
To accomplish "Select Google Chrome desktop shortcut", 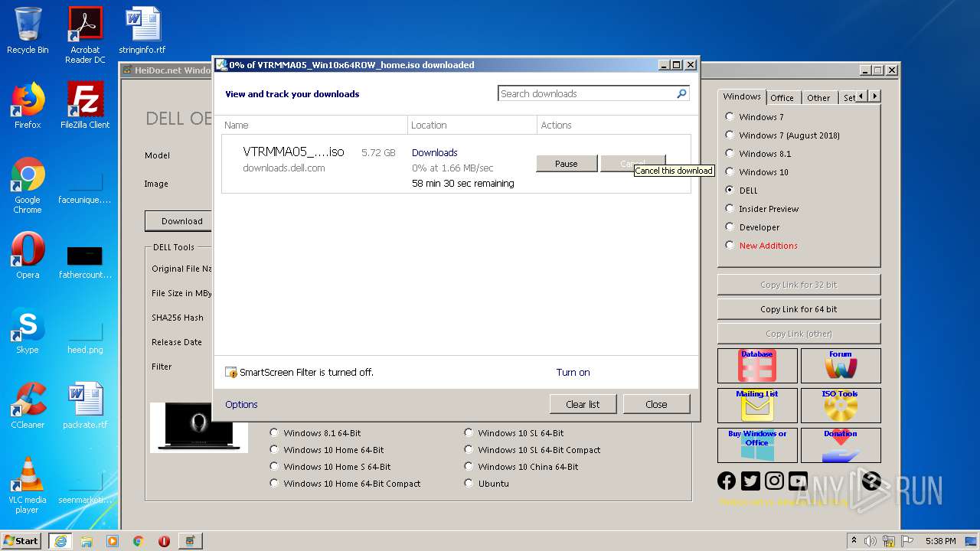I will pos(28,185).
